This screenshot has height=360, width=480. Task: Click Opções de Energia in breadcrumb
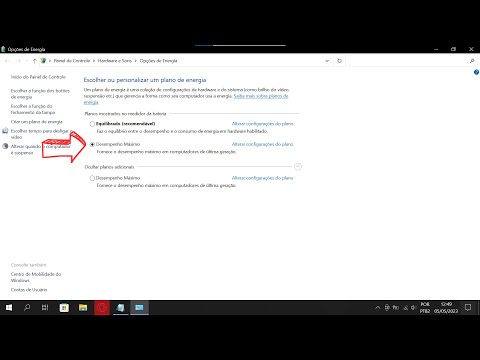(x=158, y=61)
